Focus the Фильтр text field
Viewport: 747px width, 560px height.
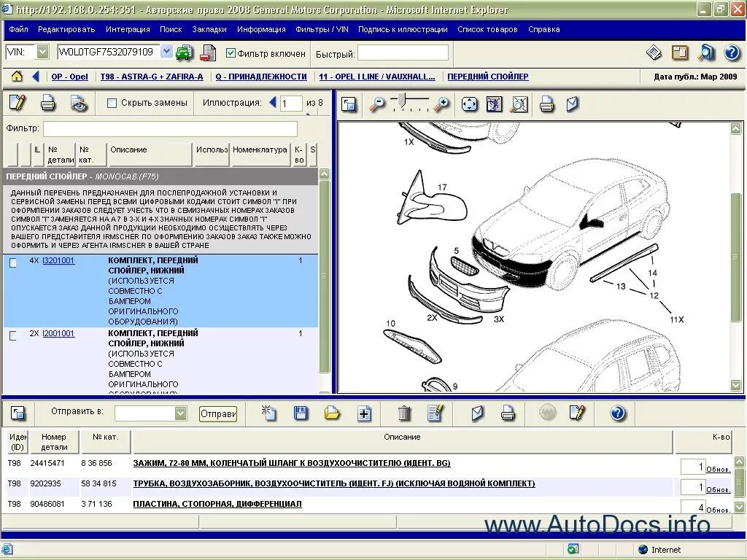[x=170, y=128]
